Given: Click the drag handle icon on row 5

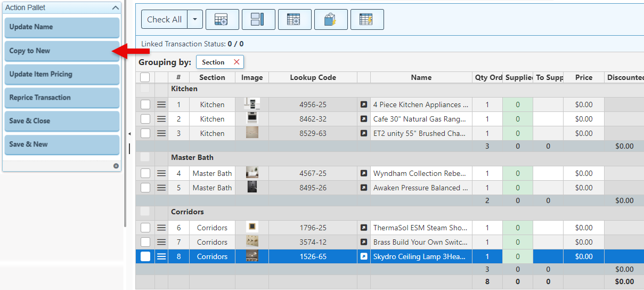Looking at the screenshot, I should [161, 188].
